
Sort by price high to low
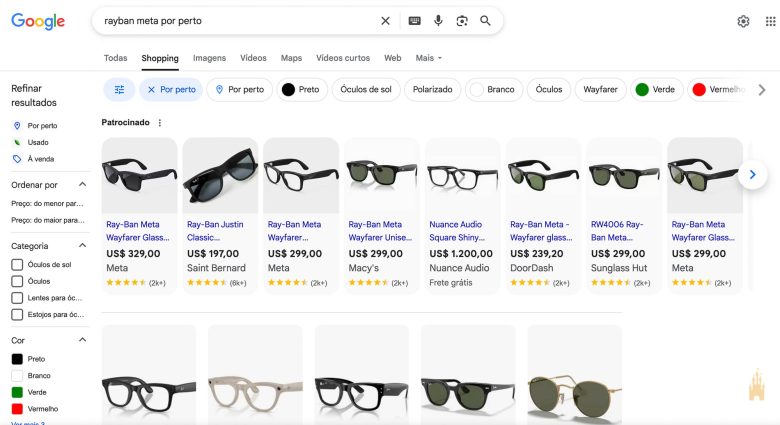pos(48,220)
